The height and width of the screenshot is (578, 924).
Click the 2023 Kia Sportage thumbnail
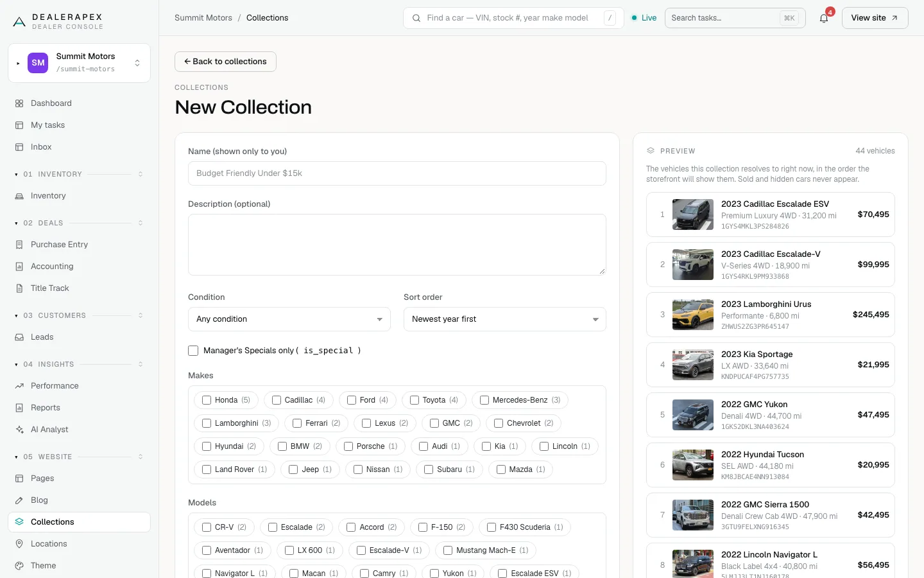(693, 365)
